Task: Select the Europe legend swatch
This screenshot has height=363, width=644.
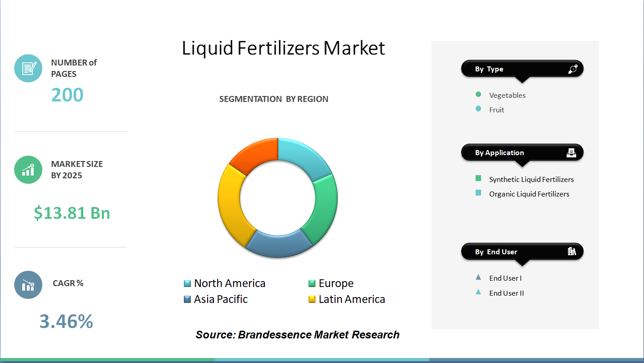Action: 312,283
